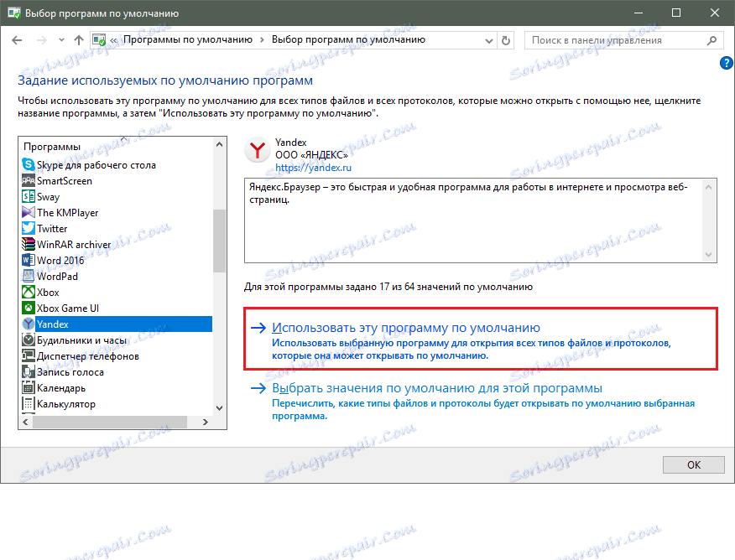Open the recent locations dropdown arrow
The image size is (735, 560).
[x=61, y=40]
